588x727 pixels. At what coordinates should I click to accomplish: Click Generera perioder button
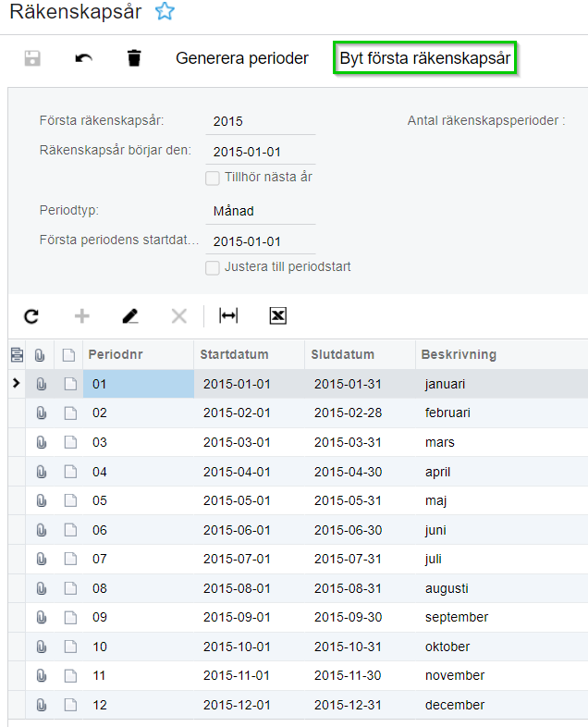(x=242, y=58)
